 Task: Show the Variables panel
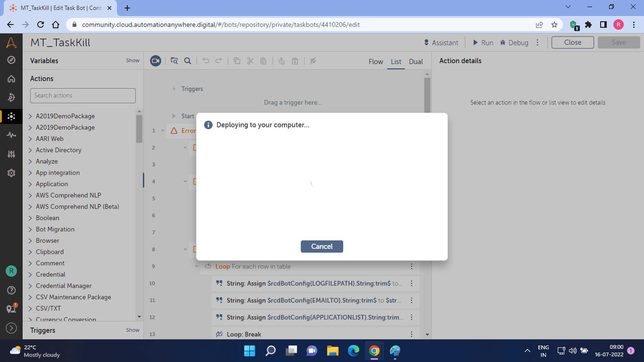pos(132,60)
